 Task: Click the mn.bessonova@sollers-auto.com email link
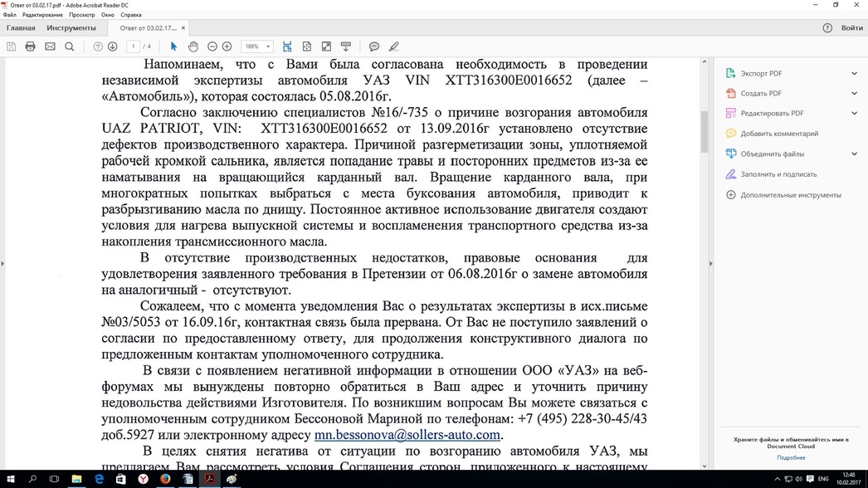pos(407,435)
